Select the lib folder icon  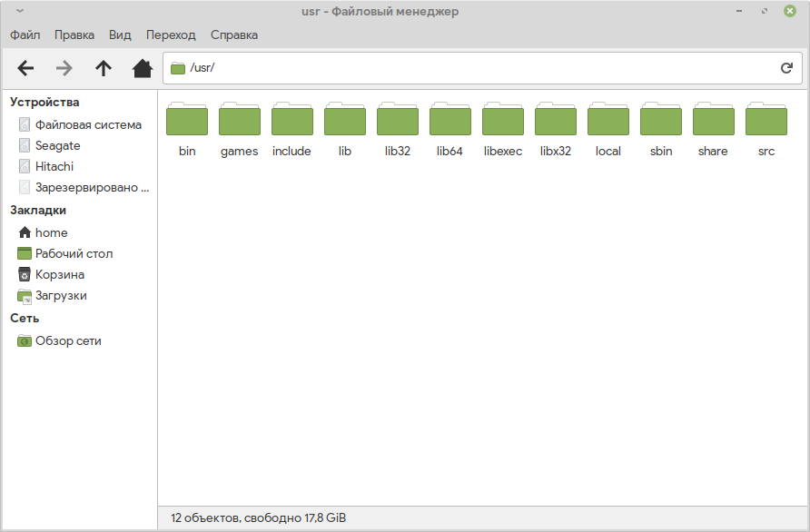(x=344, y=119)
